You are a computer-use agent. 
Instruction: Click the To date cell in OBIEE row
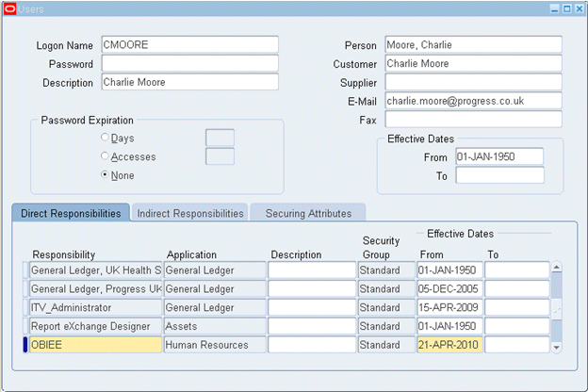tap(517, 345)
